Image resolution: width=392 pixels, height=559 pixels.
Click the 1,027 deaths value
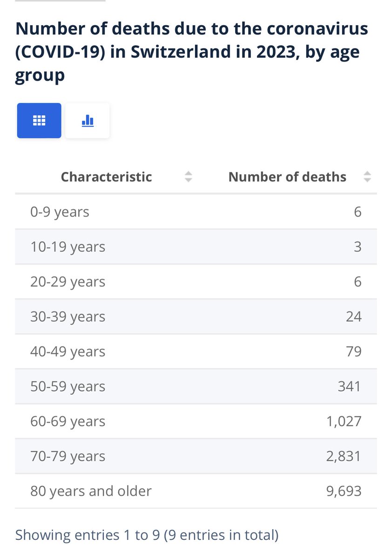point(344,422)
